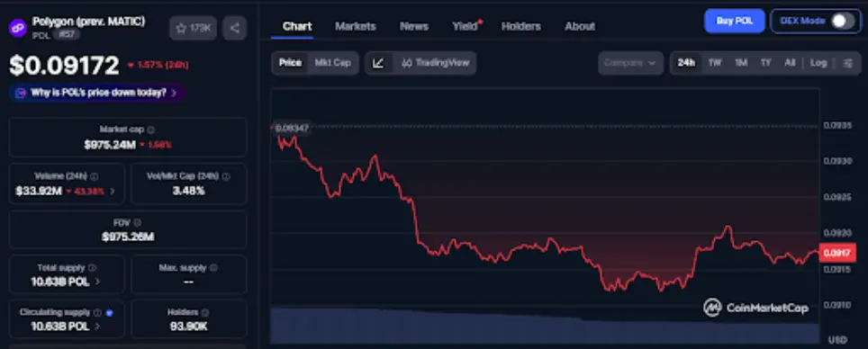
Task: Open the Chart tab
Action: (297, 27)
